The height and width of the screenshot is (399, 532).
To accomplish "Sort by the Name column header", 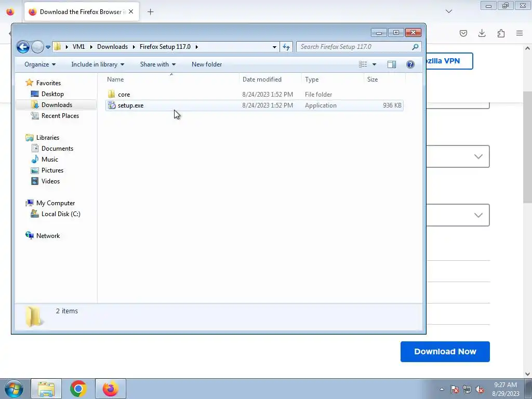I will pyautogui.click(x=115, y=79).
